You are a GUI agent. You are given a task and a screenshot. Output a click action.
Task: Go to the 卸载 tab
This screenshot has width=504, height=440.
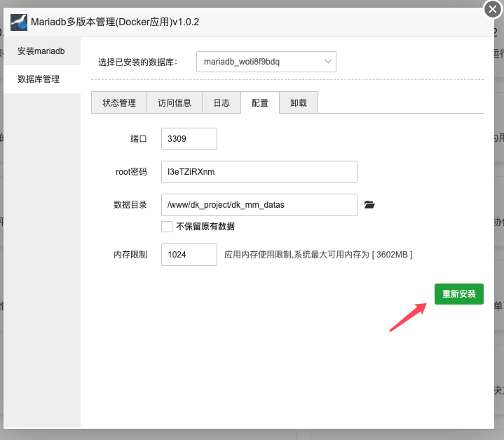[299, 102]
